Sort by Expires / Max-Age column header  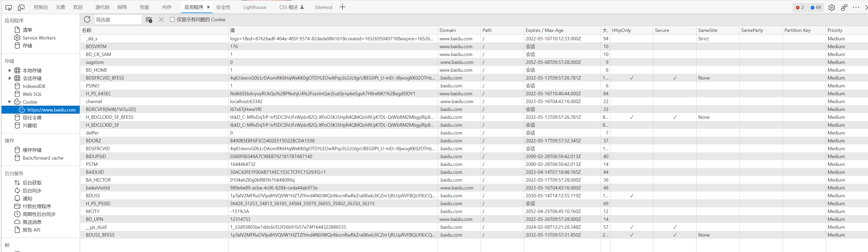562,30
